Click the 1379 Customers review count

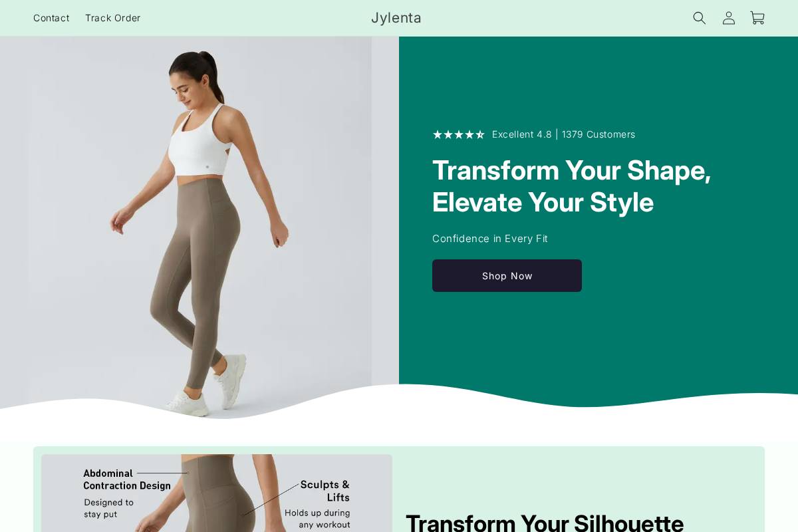tap(598, 134)
